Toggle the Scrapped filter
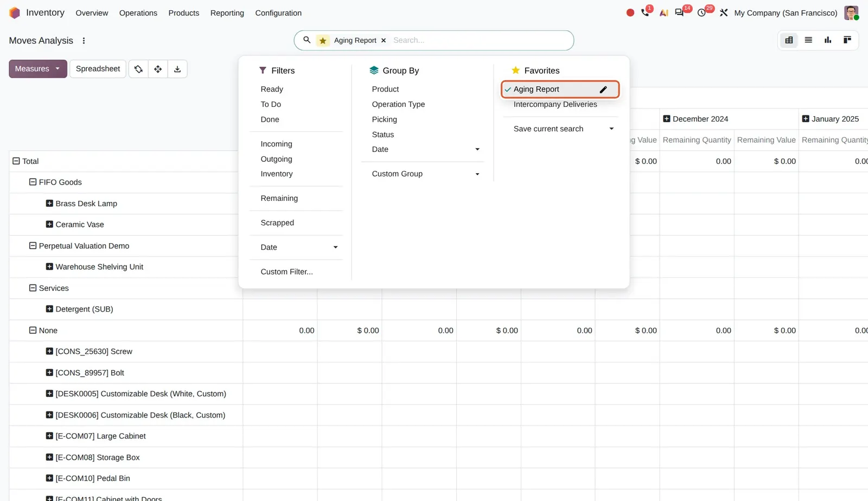Screen dimensions: 868x501 [x=277, y=223]
